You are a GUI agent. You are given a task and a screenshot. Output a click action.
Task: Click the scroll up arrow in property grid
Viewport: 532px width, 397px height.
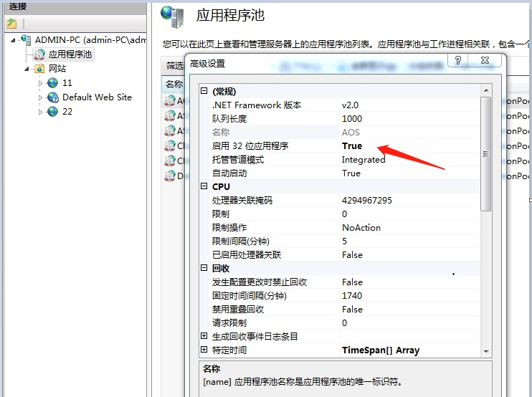point(486,90)
